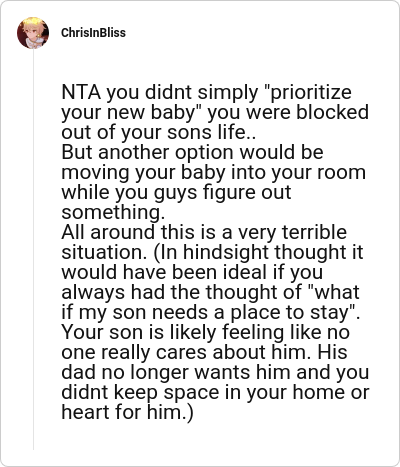Viewport: 400px width, 467px height.
Task: Click the line "dad no longer wants him and you"
Action: (215, 372)
